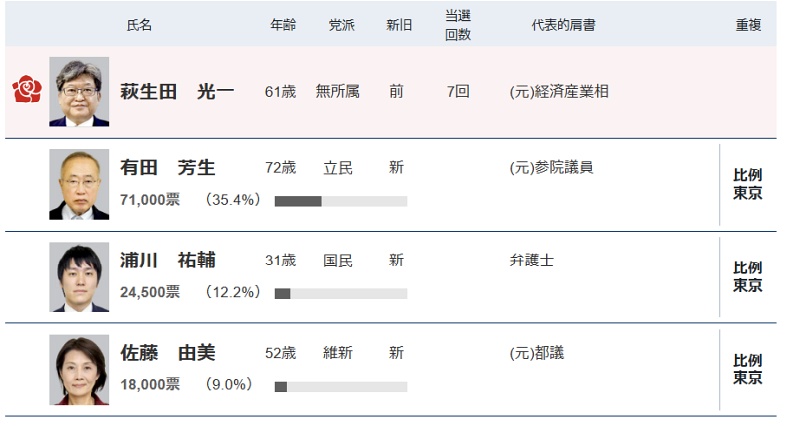800x426 pixels.
Task: Click 比例東京 label for 有田 芳生
Action: 748,184
